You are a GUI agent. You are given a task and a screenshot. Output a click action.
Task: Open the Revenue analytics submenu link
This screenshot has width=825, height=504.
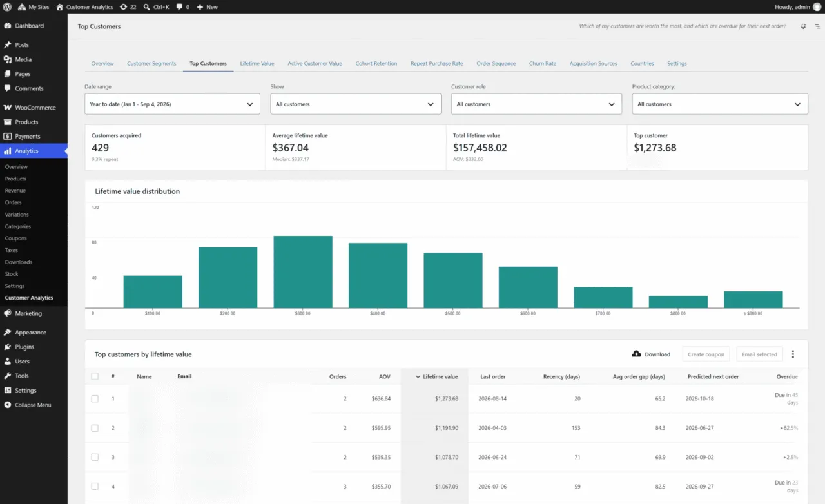[x=15, y=191]
